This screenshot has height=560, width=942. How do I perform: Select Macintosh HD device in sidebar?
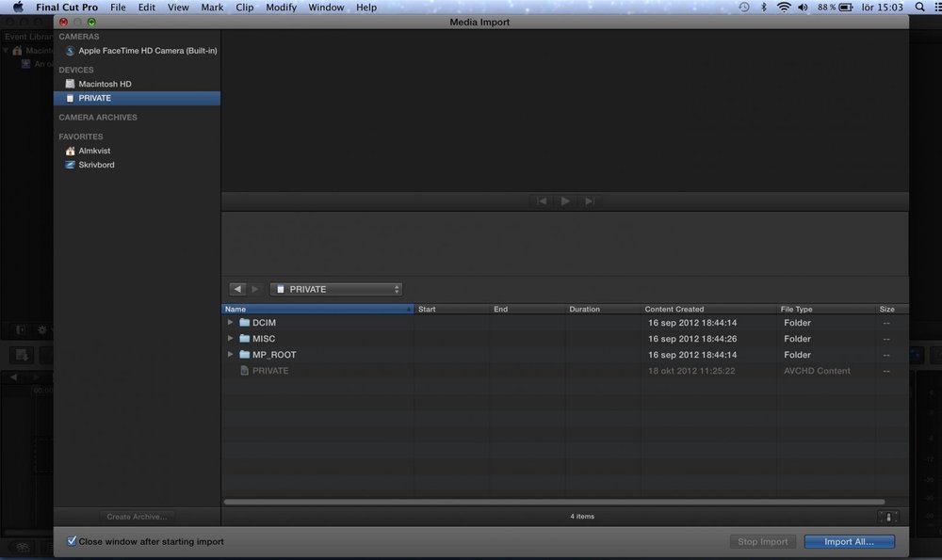[x=105, y=84]
